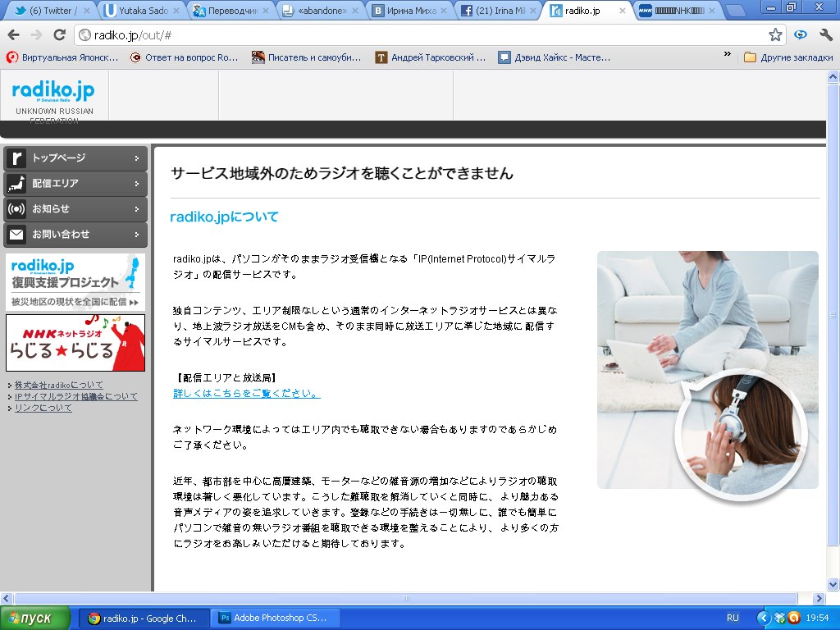Viewport: 840px width, 630px height.
Task: Expand hidden bookmarks with the » chevron
Action: [x=727, y=54]
